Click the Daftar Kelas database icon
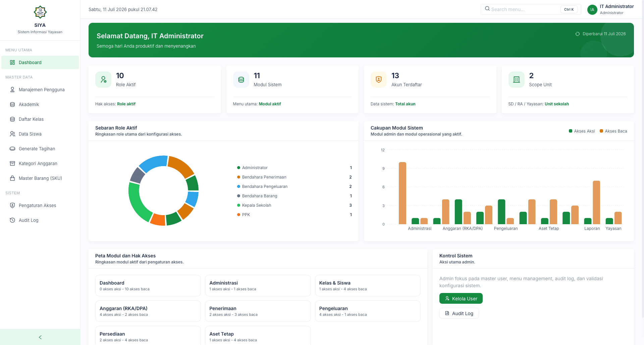644x345 pixels. pos(12,119)
